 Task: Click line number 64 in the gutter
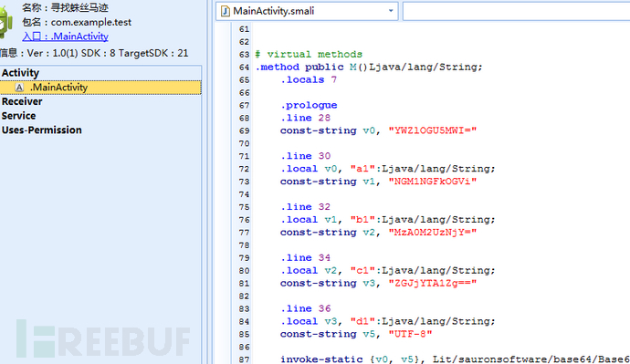244,67
